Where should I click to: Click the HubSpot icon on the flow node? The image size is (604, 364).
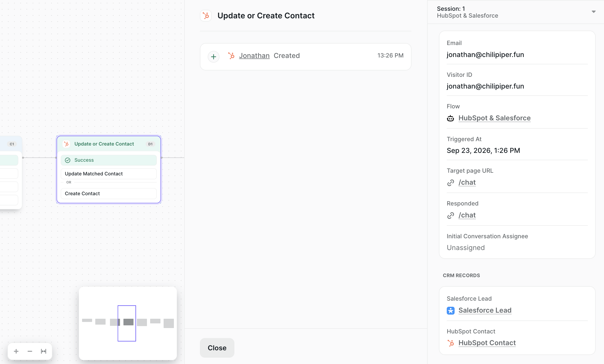(66, 144)
